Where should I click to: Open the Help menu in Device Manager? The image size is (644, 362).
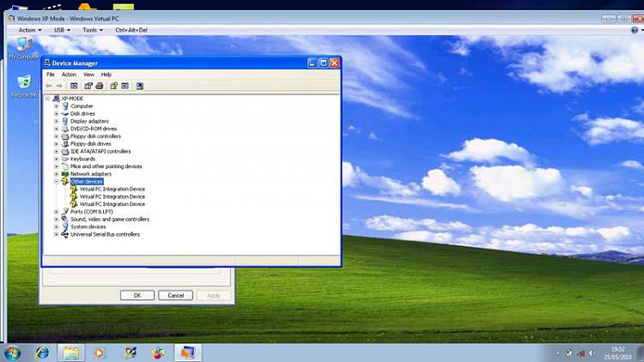point(106,75)
